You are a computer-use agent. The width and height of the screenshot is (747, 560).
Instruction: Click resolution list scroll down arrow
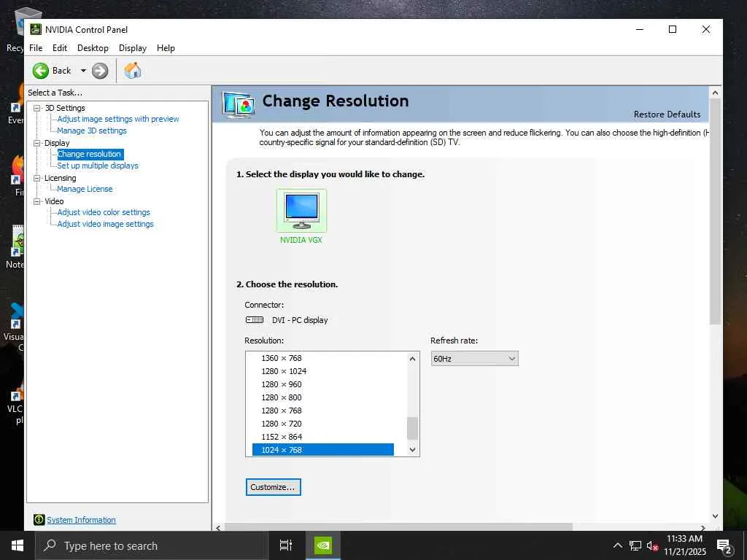(x=413, y=449)
